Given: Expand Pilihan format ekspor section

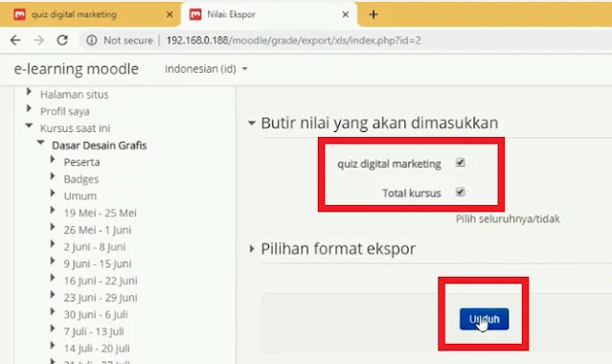Looking at the screenshot, I should (x=252, y=249).
